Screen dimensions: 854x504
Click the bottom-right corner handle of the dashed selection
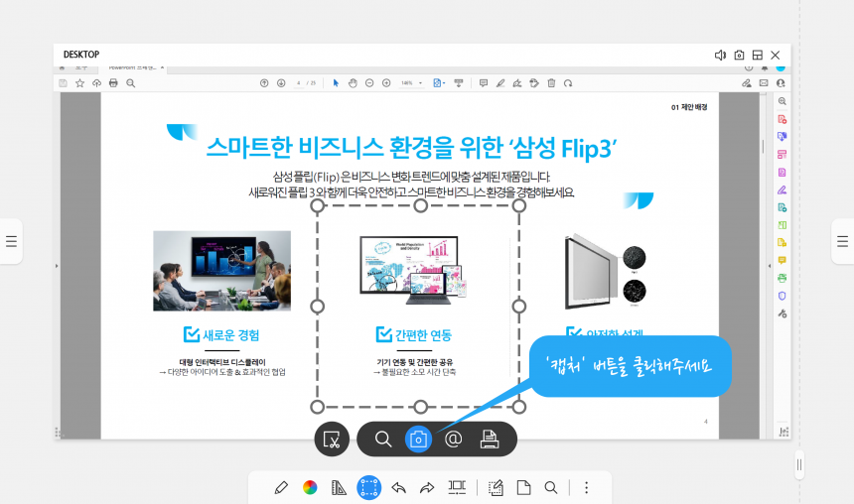(519, 407)
